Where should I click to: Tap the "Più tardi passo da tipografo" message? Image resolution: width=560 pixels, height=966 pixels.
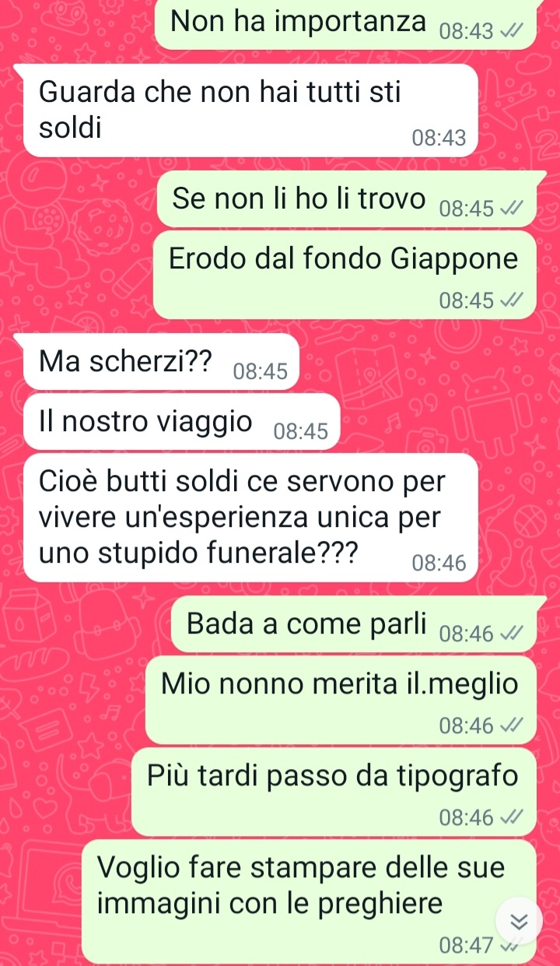334,792
